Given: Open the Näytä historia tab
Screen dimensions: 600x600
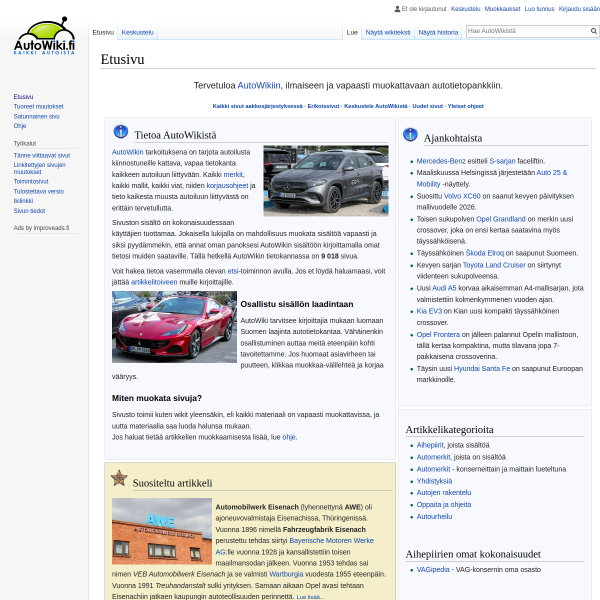Looking at the screenshot, I should pos(438,33).
